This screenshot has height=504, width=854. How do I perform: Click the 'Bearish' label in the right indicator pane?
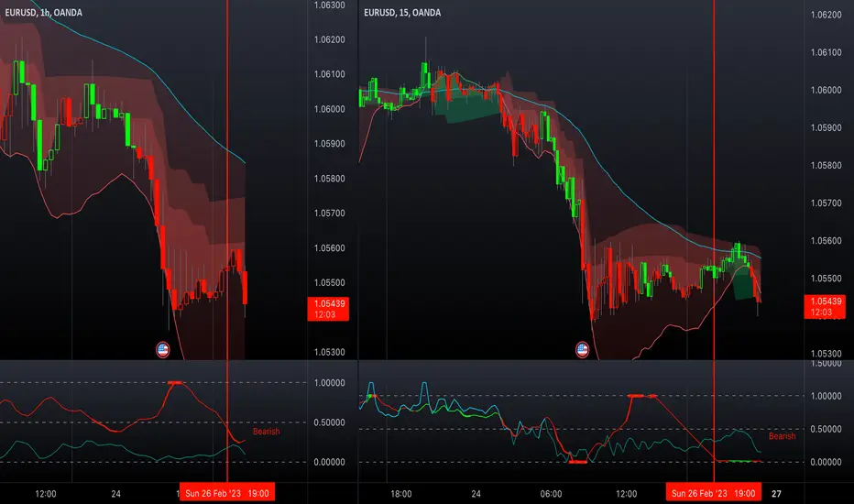click(x=783, y=436)
